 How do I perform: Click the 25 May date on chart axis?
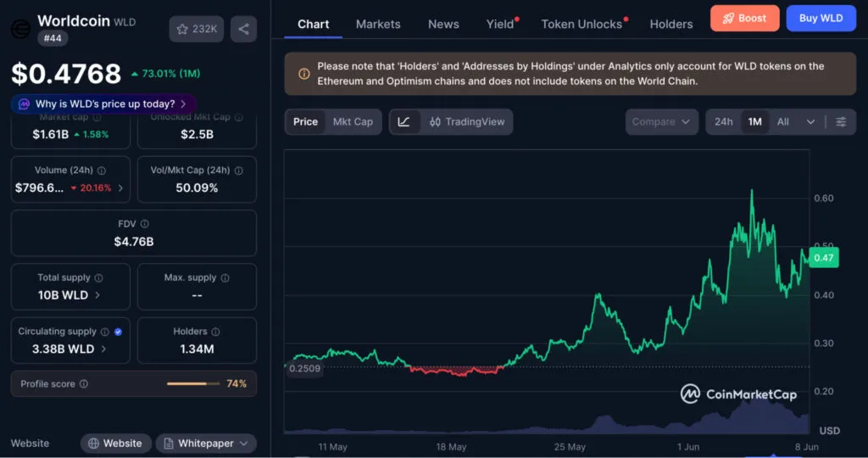coord(570,447)
